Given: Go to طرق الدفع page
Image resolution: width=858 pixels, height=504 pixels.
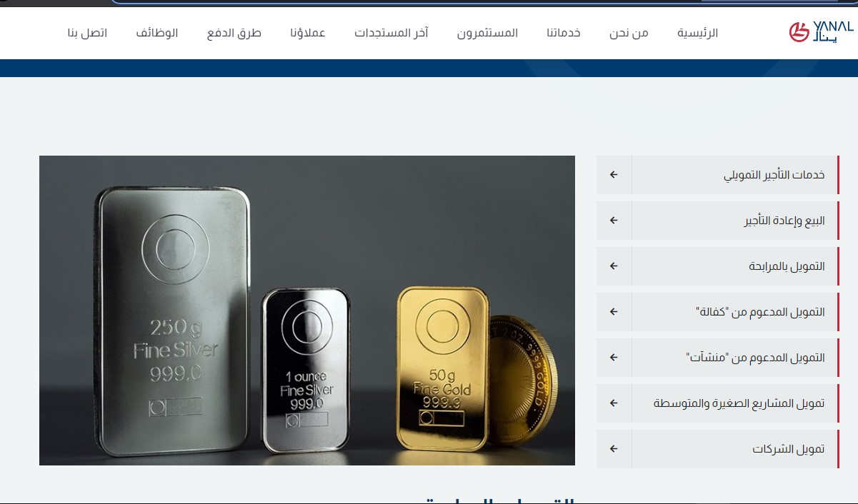Looking at the screenshot, I should pos(234,33).
